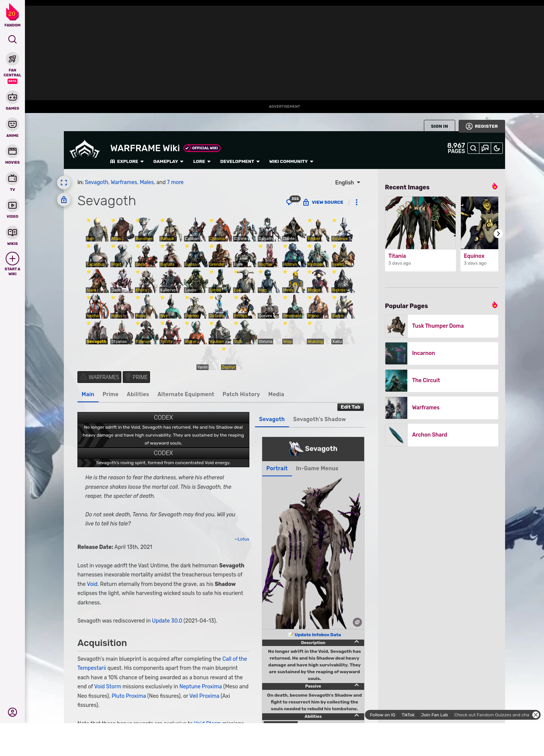Open the Start a Wiki plus icon
Viewport: 544px width, 756px height.
(12, 259)
